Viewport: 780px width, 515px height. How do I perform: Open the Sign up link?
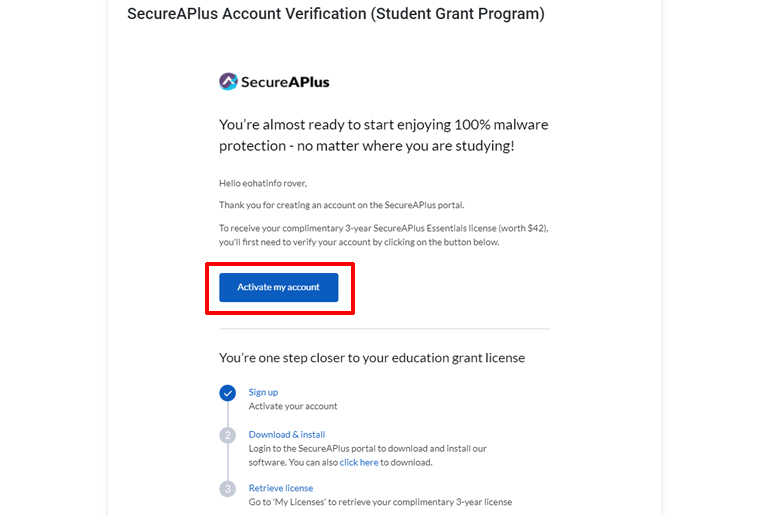pyautogui.click(x=263, y=392)
